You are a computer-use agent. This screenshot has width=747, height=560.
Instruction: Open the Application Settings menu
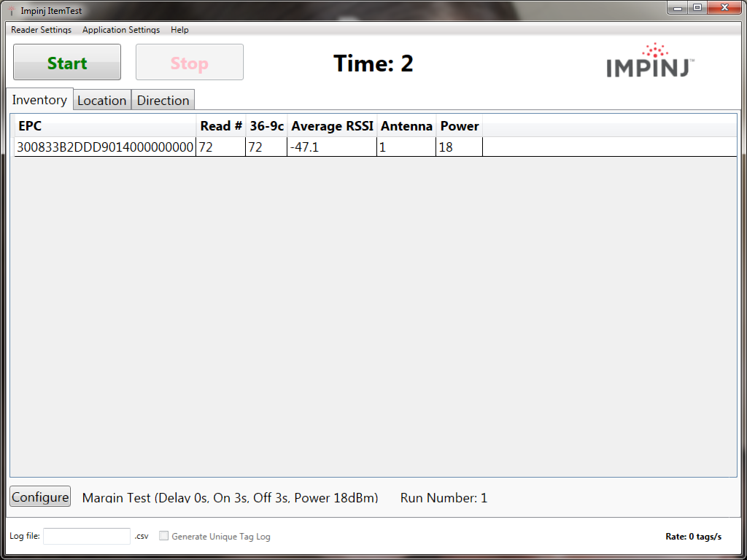[x=121, y=29]
